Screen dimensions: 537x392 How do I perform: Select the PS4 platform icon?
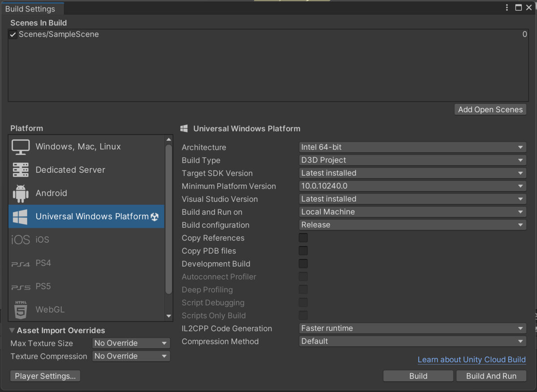tap(21, 264)
